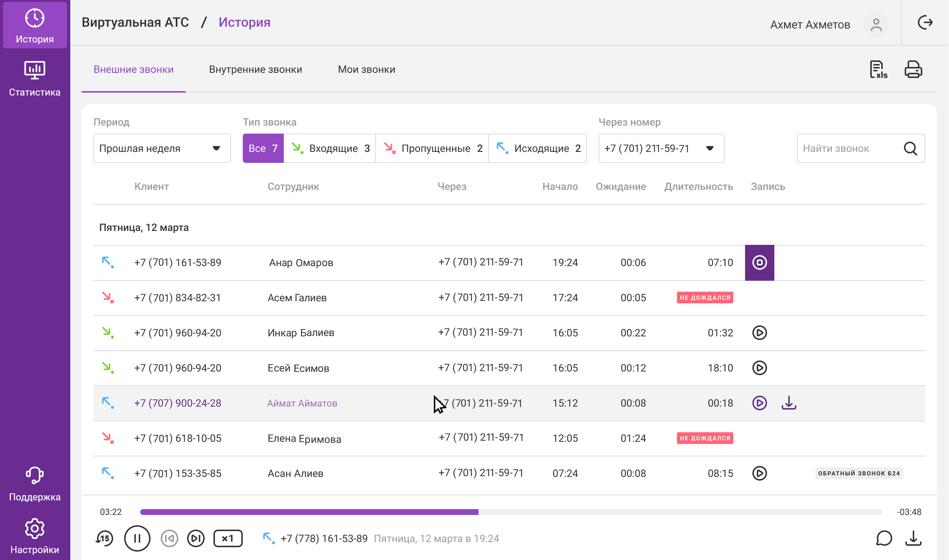The image size is (949, 560).
Task: Switch to Внешние звонки tab
Action: (x=134, y=70)
